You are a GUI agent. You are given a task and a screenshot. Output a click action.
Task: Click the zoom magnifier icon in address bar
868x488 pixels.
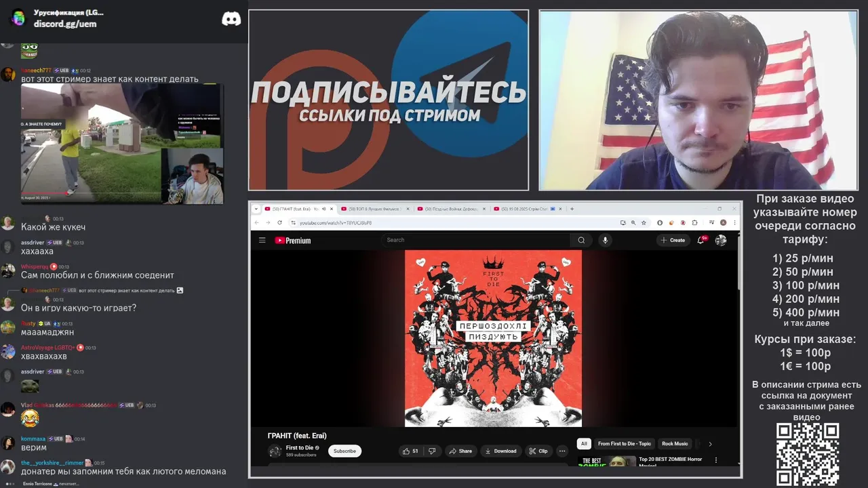point(633,222)
